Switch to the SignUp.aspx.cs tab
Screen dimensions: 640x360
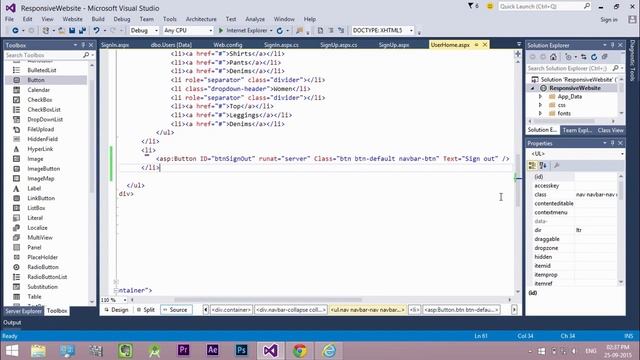click(x=339, y=45)
